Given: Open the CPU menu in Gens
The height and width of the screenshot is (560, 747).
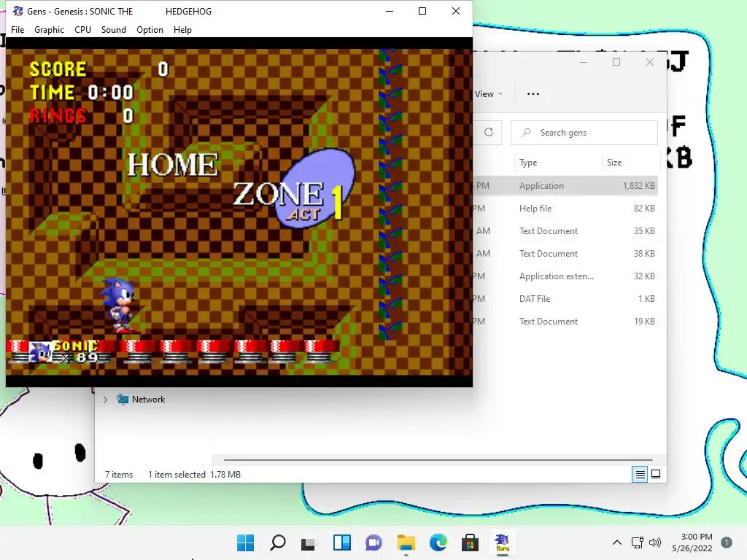Looking at the screenshot, I should coord(82,29).
